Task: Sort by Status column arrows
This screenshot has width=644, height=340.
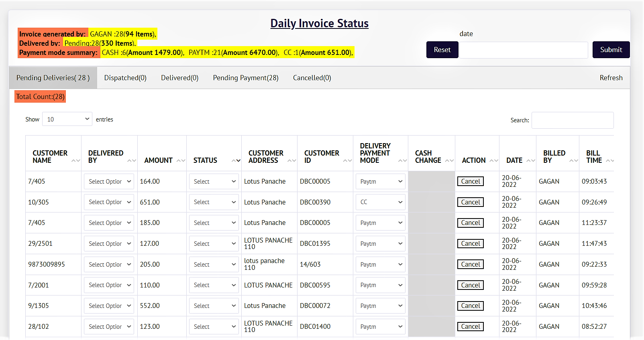Action: pyautogui.click(x=236, y=160)
